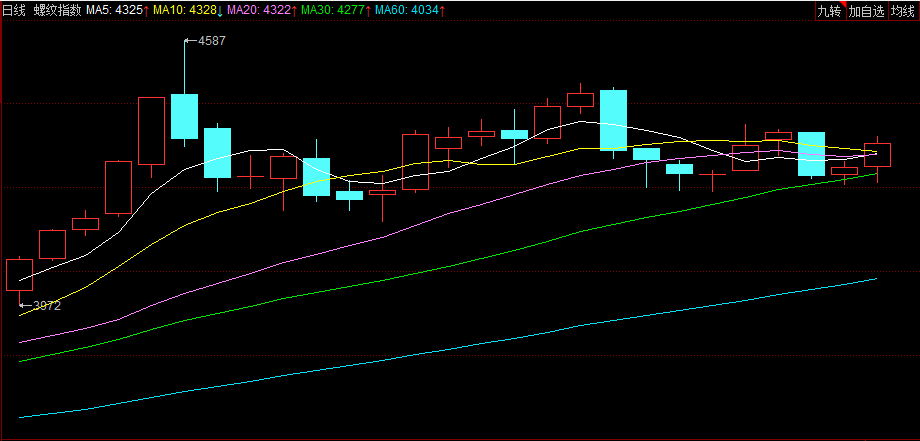This screenshot has width=920, height=441.
Task: Select the last red candle on the right
Action: pyautogui.click(x=877, y=155)
